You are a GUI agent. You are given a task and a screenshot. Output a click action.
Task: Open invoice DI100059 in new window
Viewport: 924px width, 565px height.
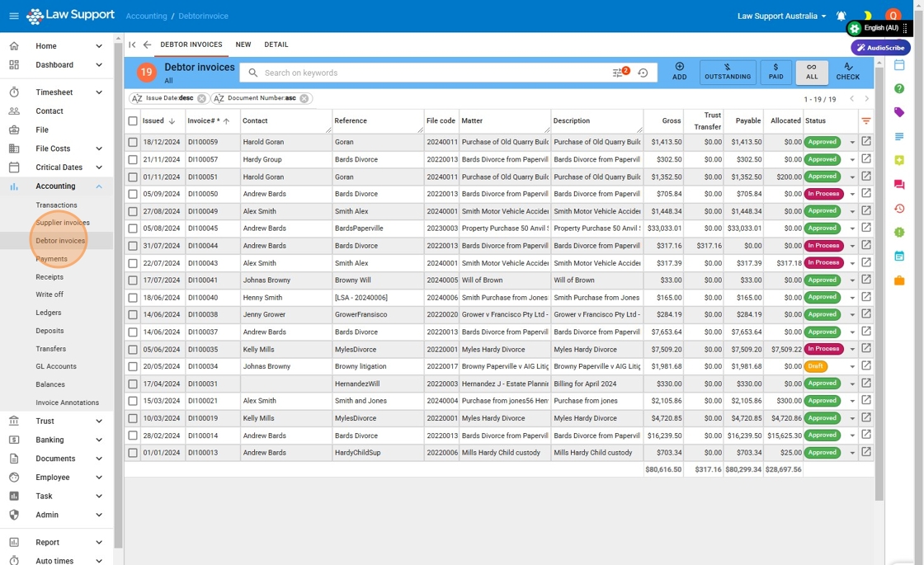point(866,142)
